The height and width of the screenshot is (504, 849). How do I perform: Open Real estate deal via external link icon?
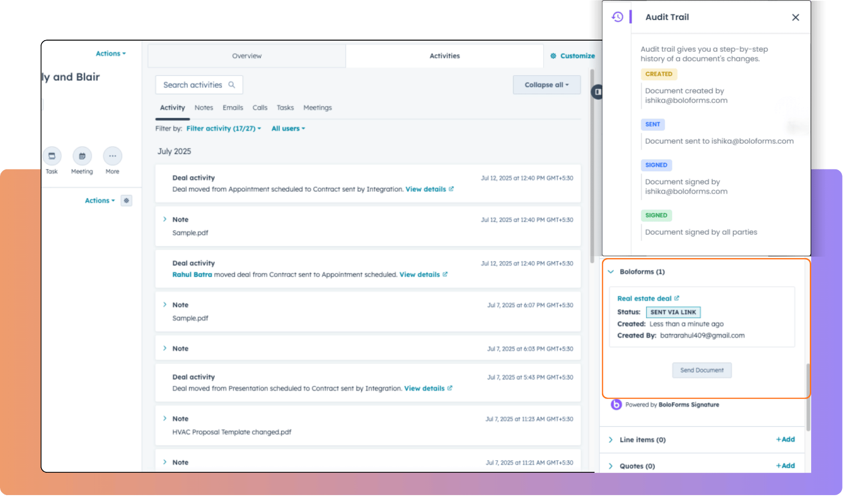[x=677, y=298]
